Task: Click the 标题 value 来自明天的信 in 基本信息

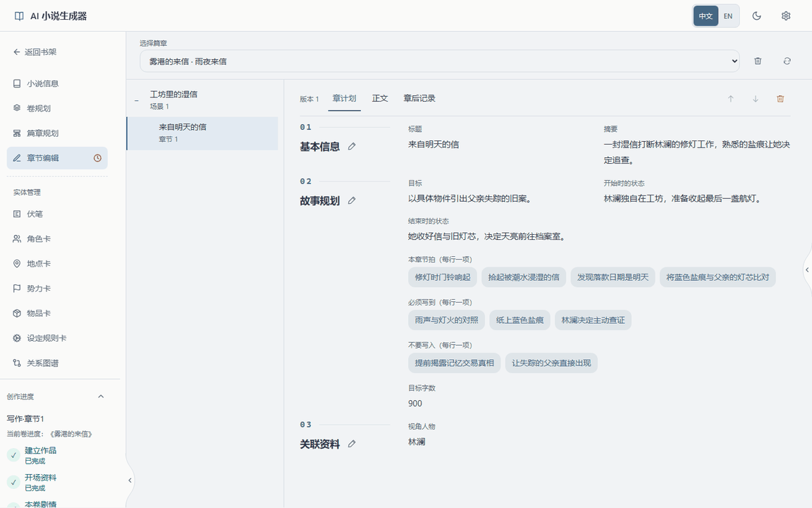Action: (x=433, y=145)
